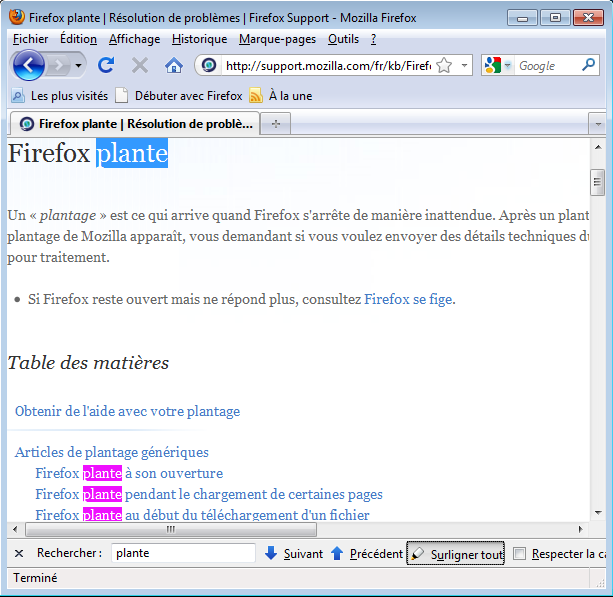Open the Affichage menu
613x597 pixels.
coord(134,39)
